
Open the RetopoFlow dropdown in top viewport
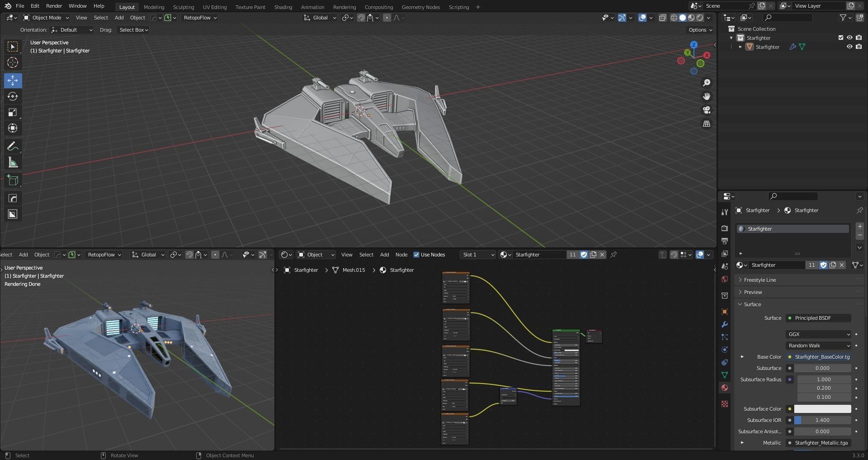click(200, 18)
